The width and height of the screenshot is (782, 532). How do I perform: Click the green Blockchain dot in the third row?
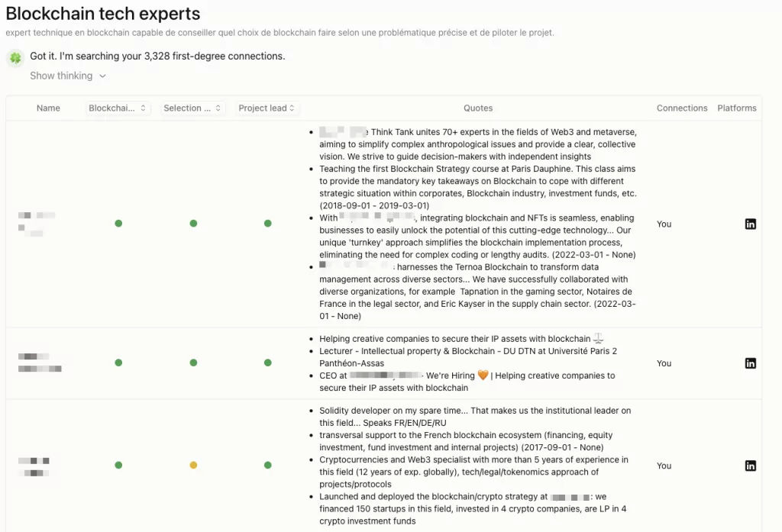[118, 465]
